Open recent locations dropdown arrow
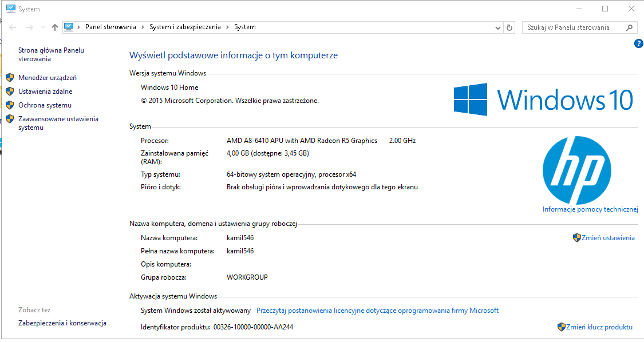Screen dimensions: 644x342 (42, 27)
